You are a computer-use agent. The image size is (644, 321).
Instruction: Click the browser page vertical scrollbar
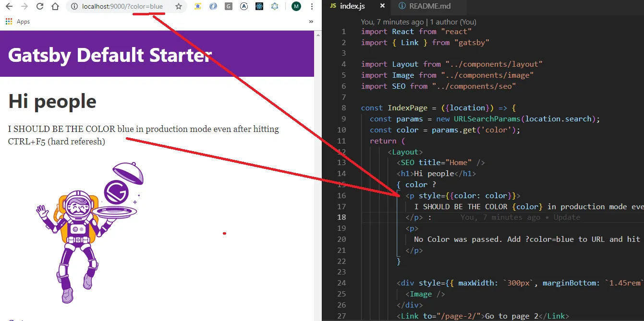(318, 176)
